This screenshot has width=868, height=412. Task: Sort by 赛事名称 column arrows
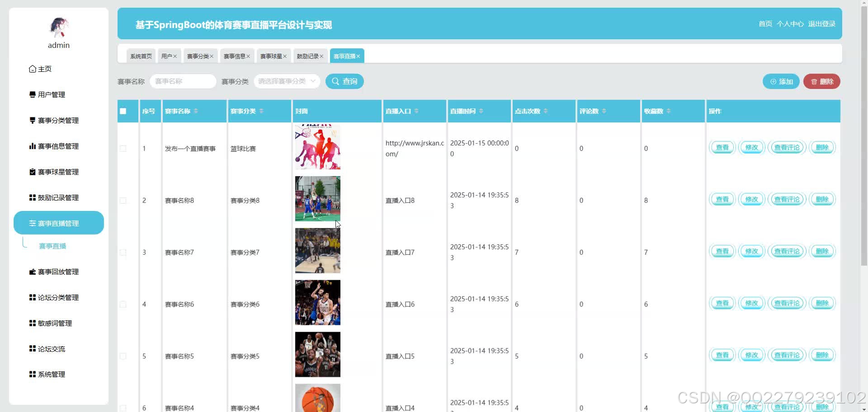(x=196, y=111)
